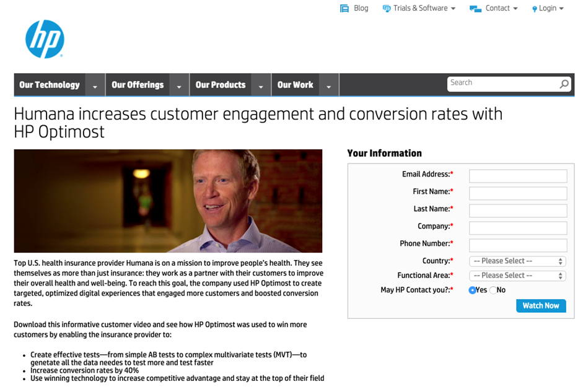Click the Contact chat bubbles icon
Screen dimensions: 583x392
pos(475,9)
